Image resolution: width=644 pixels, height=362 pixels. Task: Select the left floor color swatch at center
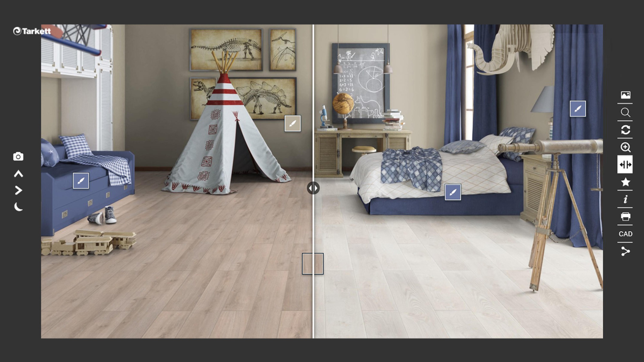(x=308, y=264)
